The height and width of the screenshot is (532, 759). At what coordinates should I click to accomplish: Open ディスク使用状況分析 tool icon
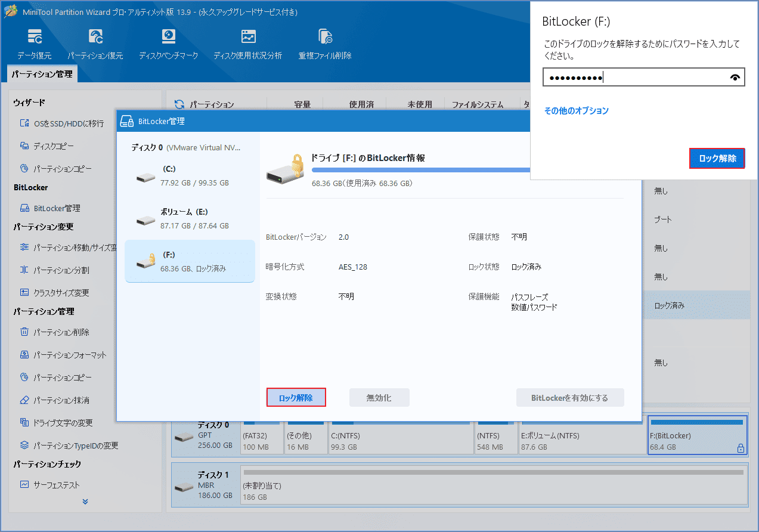click(248, 44)
